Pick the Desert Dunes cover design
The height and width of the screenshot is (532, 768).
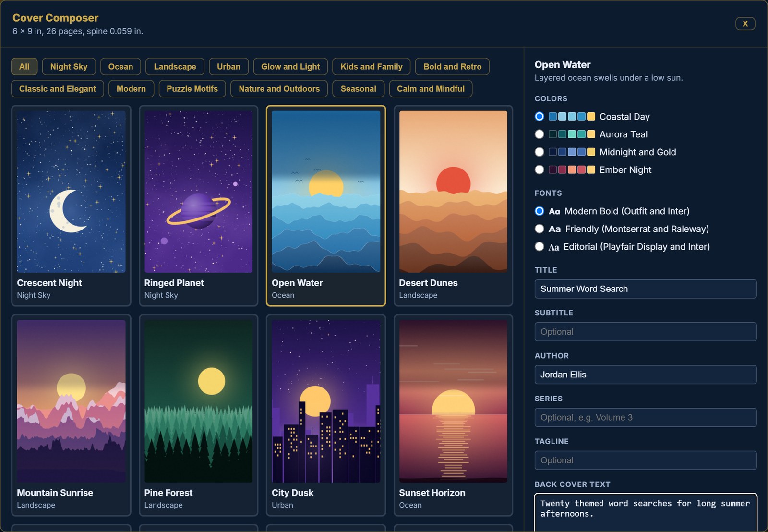click(453, 206)
